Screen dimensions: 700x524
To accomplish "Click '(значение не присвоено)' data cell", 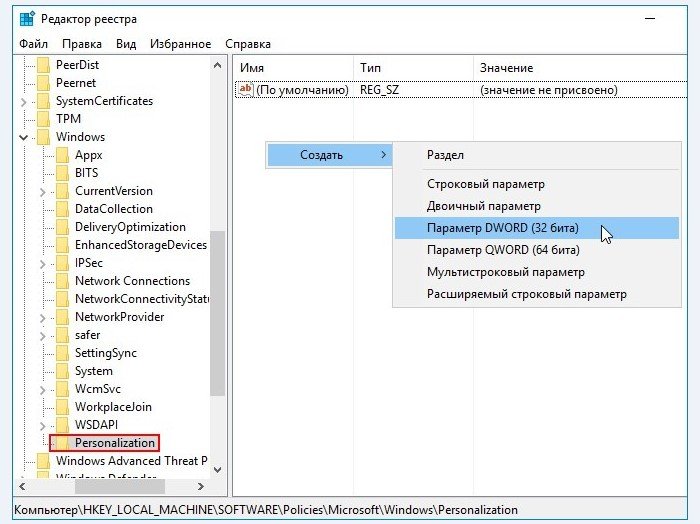I will point(549,90).
